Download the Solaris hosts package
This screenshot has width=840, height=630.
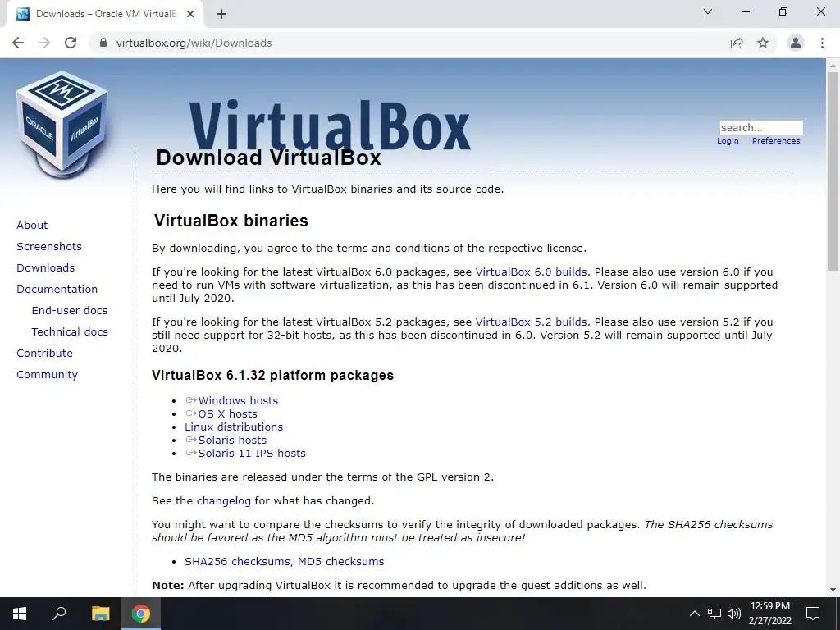(232, 441)
